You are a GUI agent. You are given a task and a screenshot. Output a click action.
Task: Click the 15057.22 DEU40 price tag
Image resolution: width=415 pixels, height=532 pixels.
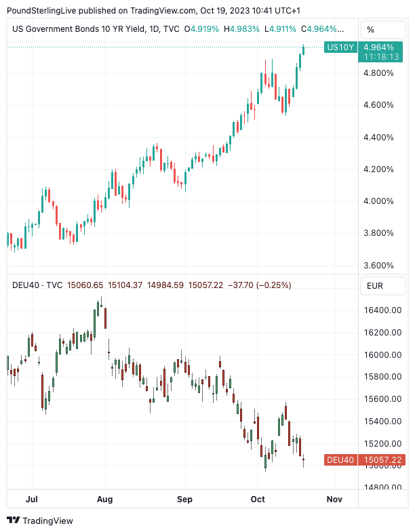pyautogui.click(x=383, y=460)
